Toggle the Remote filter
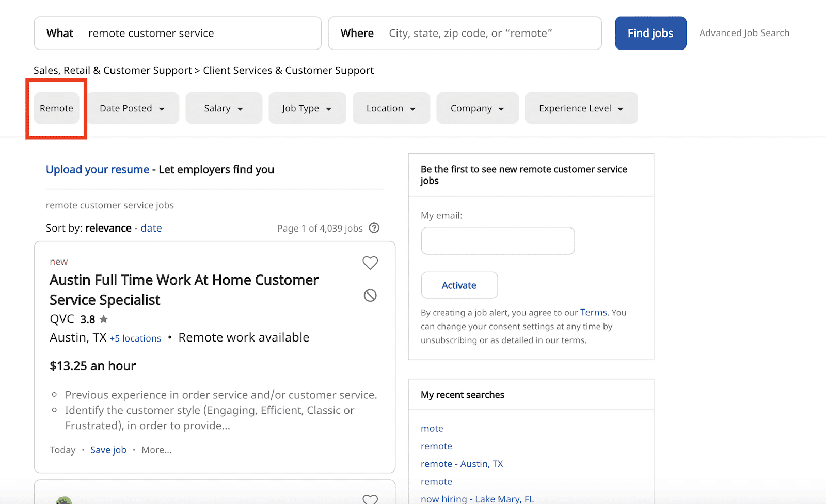826x504 pixels. coord(57,108)
